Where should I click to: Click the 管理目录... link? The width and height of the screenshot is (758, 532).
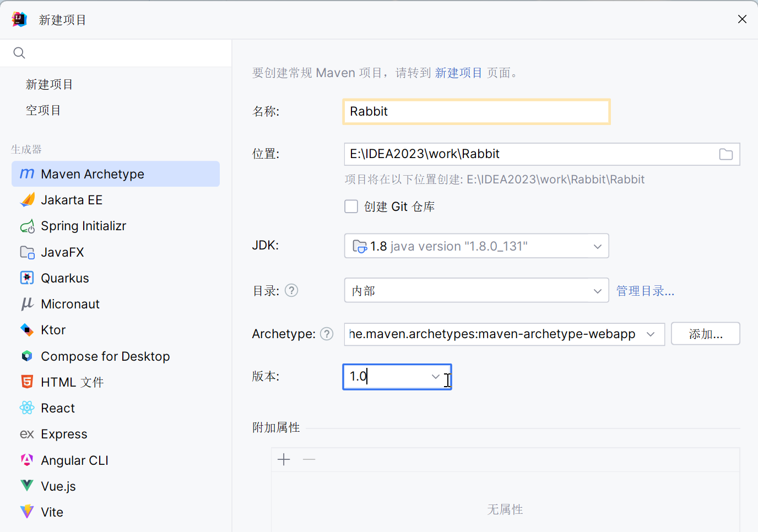[x=645, y=291]
